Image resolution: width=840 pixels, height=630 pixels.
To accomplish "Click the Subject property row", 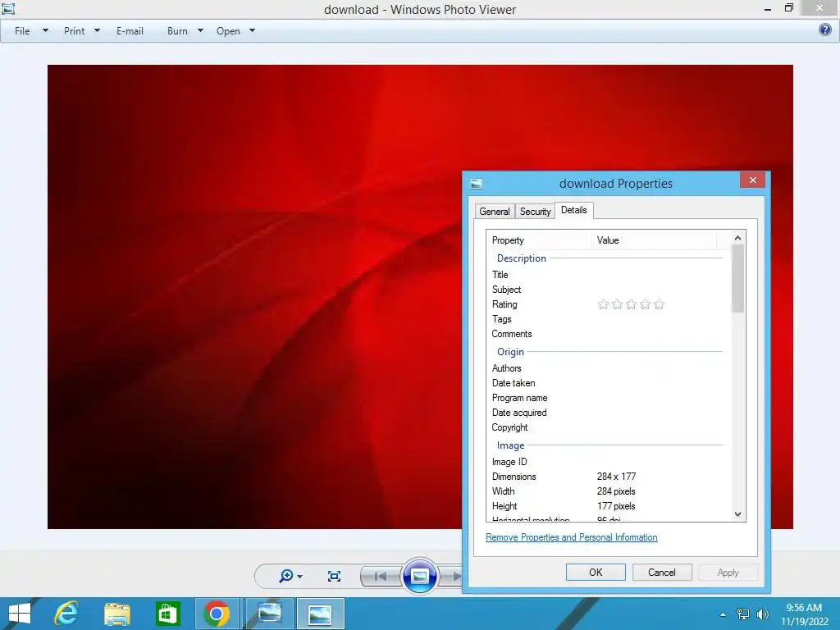I will coord(608,290).
